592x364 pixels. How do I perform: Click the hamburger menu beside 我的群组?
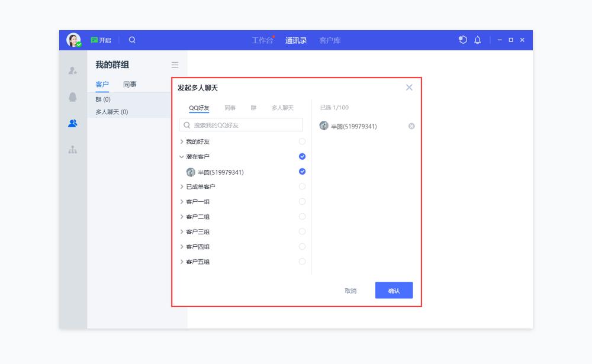click(x=175, y=65)
